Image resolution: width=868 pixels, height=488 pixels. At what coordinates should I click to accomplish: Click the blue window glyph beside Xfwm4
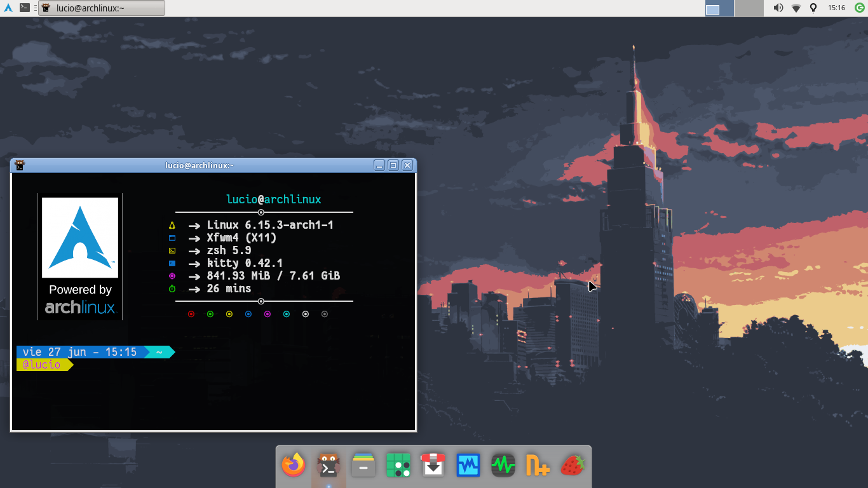point(172,238)
